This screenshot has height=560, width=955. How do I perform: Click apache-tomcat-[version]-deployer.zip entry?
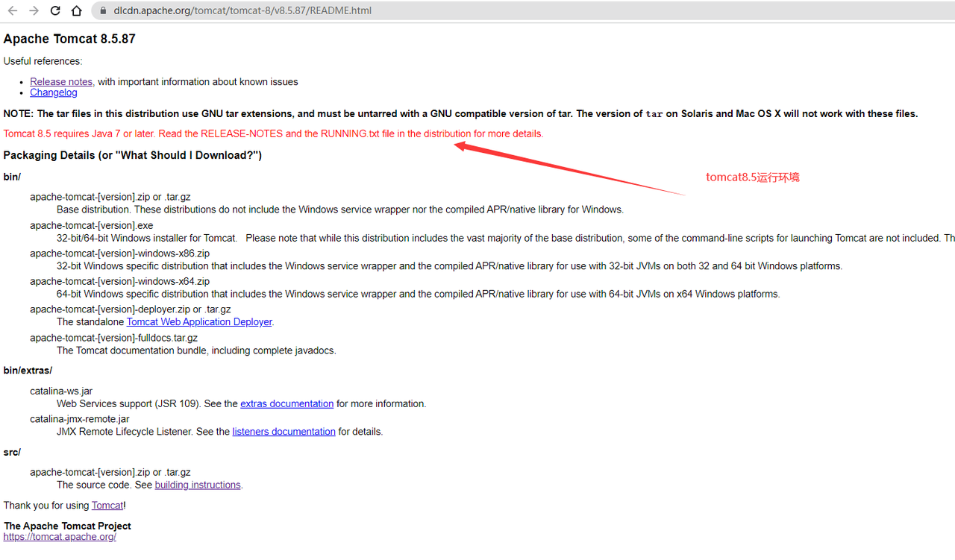pos(131,309)
